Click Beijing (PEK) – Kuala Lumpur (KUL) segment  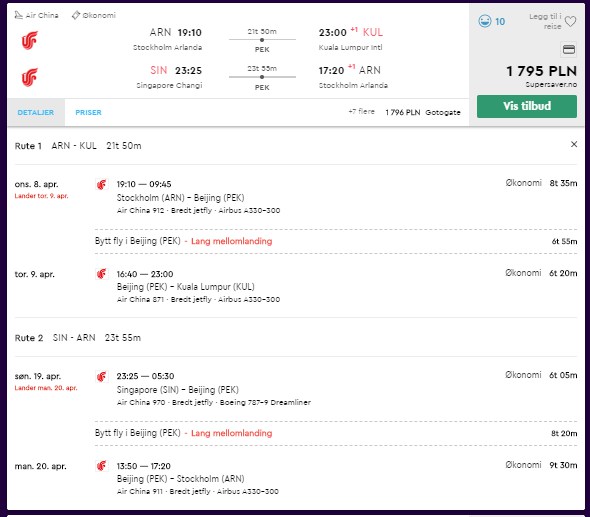coord(186,287)
